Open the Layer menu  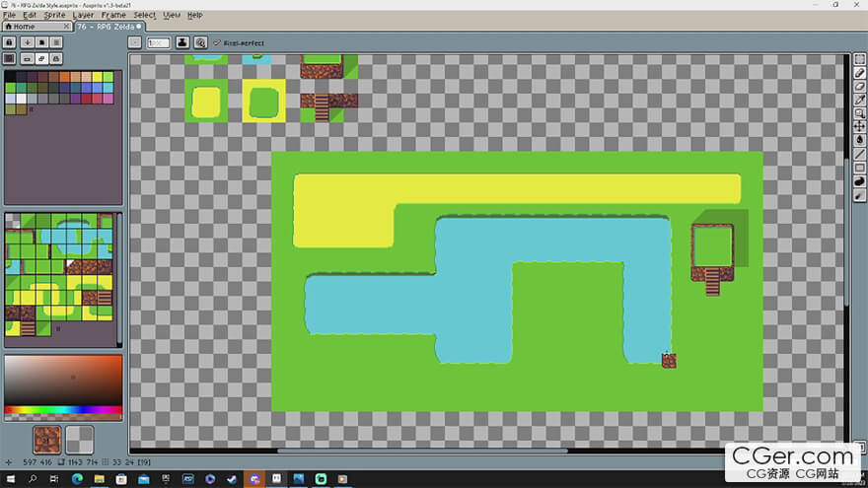[x=84, y=15]
